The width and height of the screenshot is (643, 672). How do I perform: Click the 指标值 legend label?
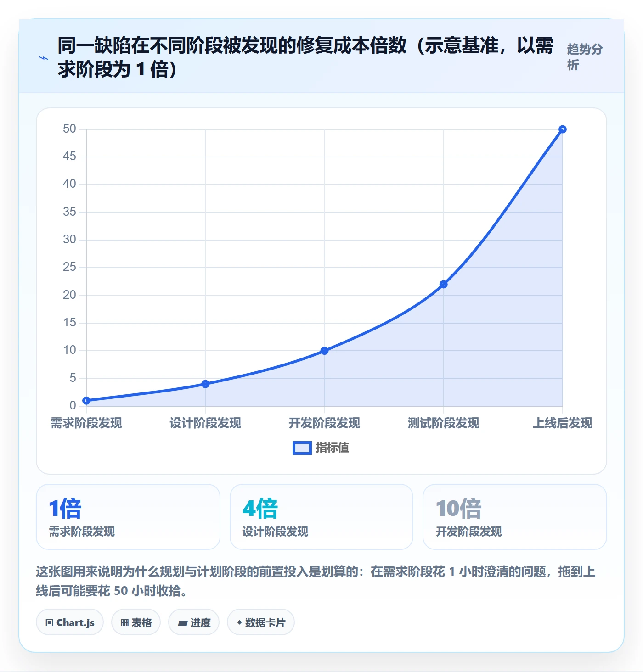point(333,448)
